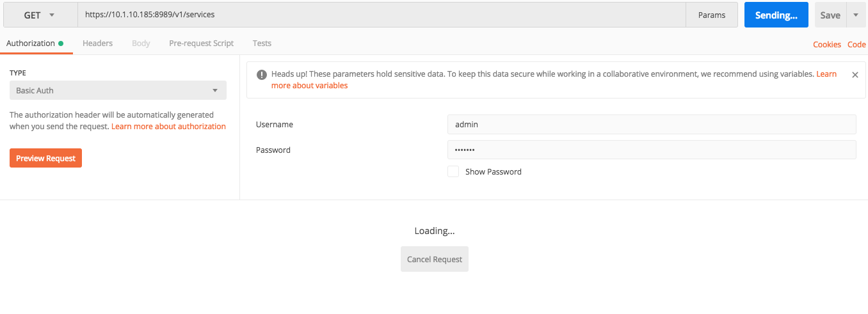Cancel the loading request
The height and width of the screenshot is (314, 868).
click(434, 259)
